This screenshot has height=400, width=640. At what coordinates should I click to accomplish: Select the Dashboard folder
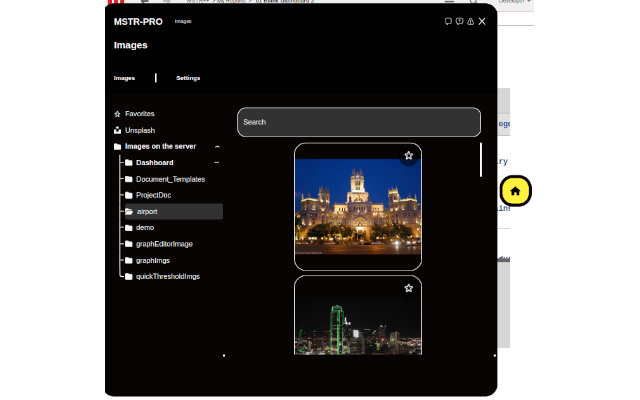point(155,163)
